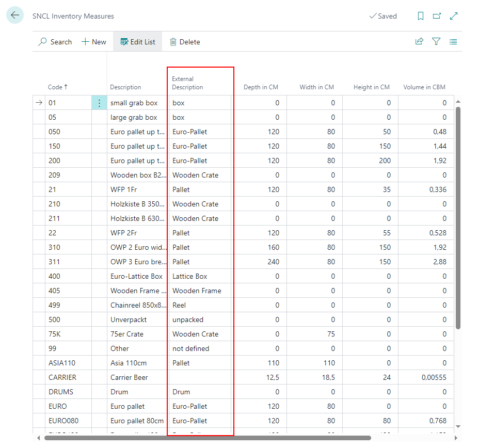The image size is (478, 448).
Task: Select the Euro-Lattice Box description cell
Action: [x=136, y=276]
